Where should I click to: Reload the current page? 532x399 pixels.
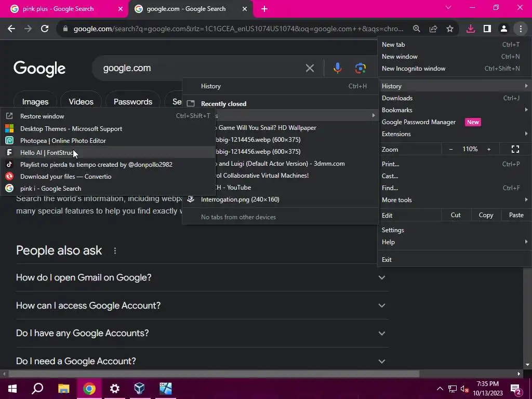pos(45,29)
